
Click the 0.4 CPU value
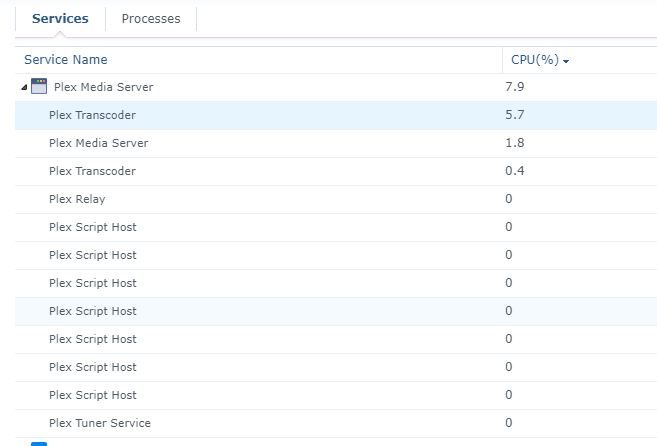515,171
